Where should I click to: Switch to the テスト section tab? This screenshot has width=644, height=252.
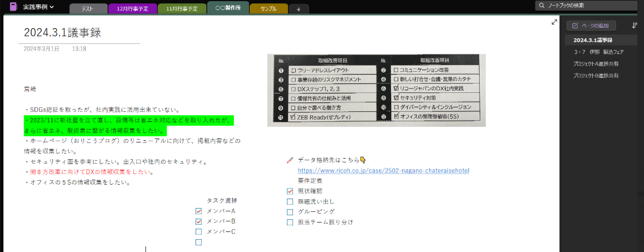point(89,8)
